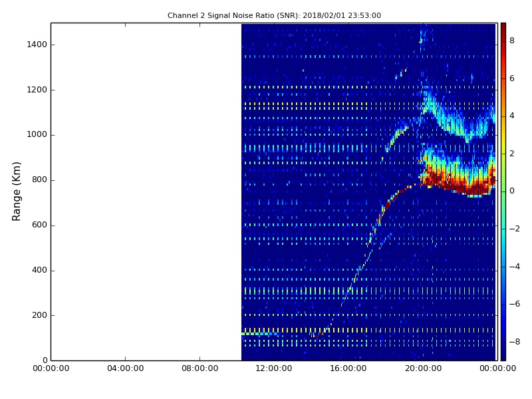Viewport: 532px width, 399px height.
Task: Click the strong red echo band near 800 km
Action: (x=458, y=180)
